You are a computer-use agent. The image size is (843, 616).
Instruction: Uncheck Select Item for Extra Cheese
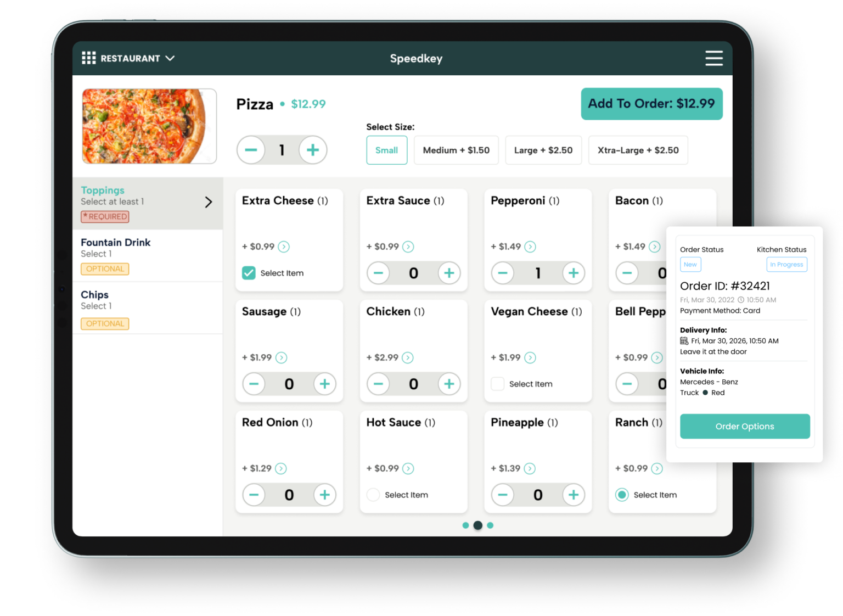248,272
